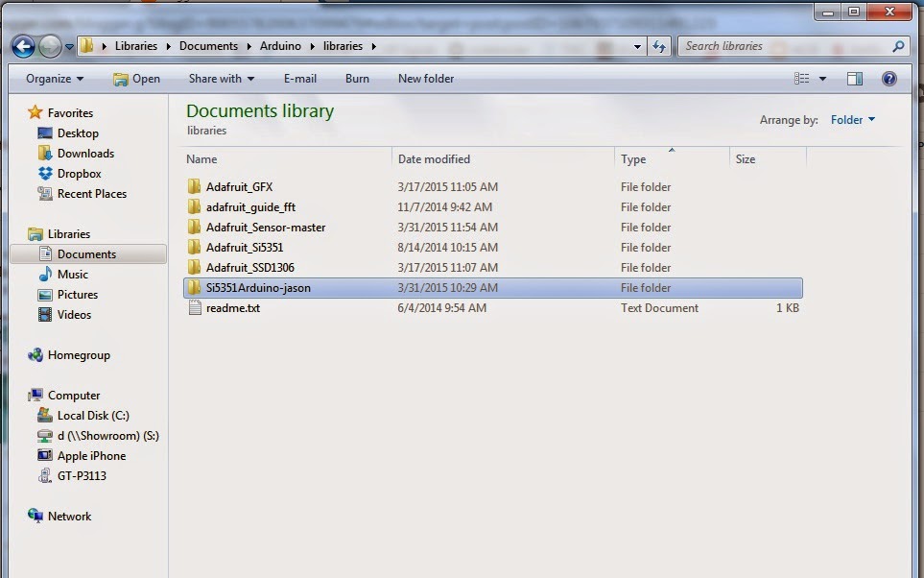Maximize the Explorer window
This screenshot has height=578, width=924.
tap(853, 12)
